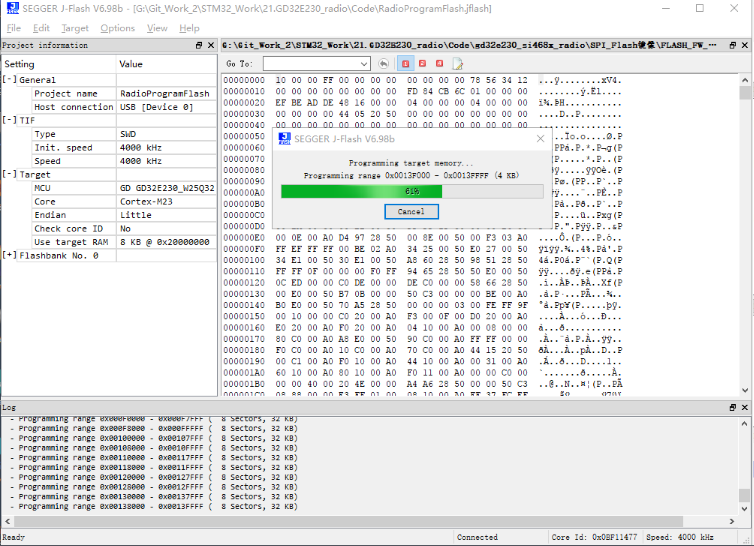Collapse the TIF settings group
This screenshot has height=546, width=754.
pyautogui.click(x=10, y=120)
